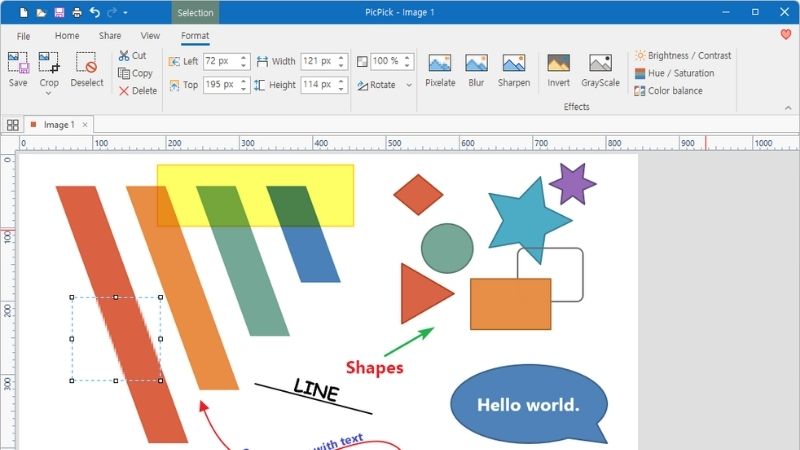The height and width of the screenshot is (450, 800).
Task: Collapse the ribbon with the chevron
Action: [788, 108]
